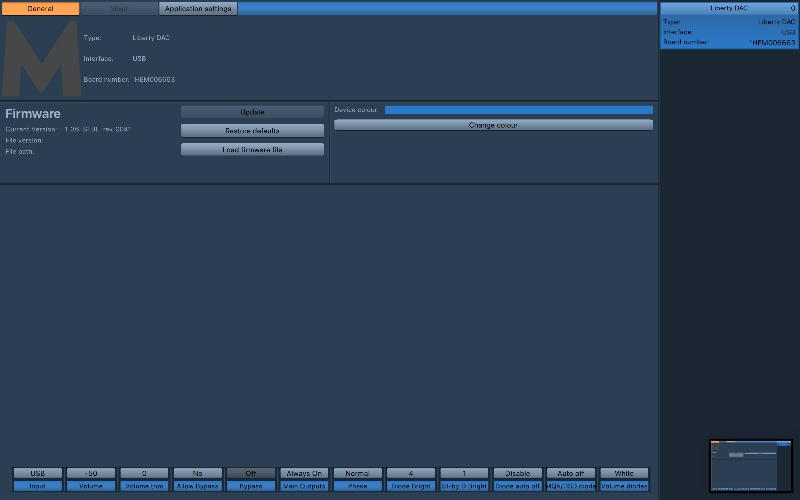Click the blue Device colour bar
This screenshot has width=800, height=500.
pos(518,110)
